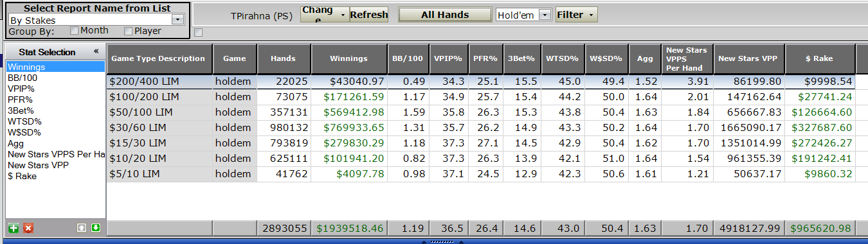Sort by Winnings column header

348,58
